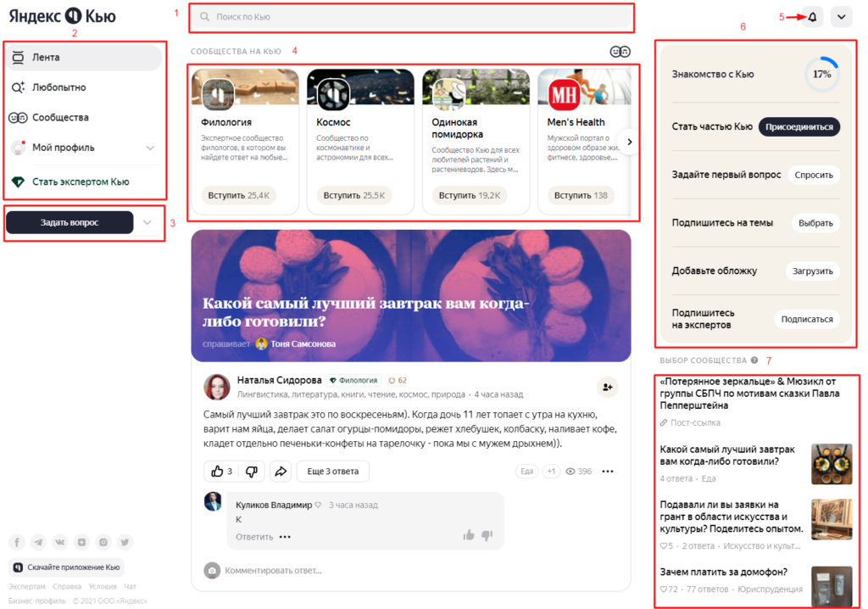Screen dimensions: 868x609
Task: Open dropdown next to Задать вопрос
Action: (147, 223)
